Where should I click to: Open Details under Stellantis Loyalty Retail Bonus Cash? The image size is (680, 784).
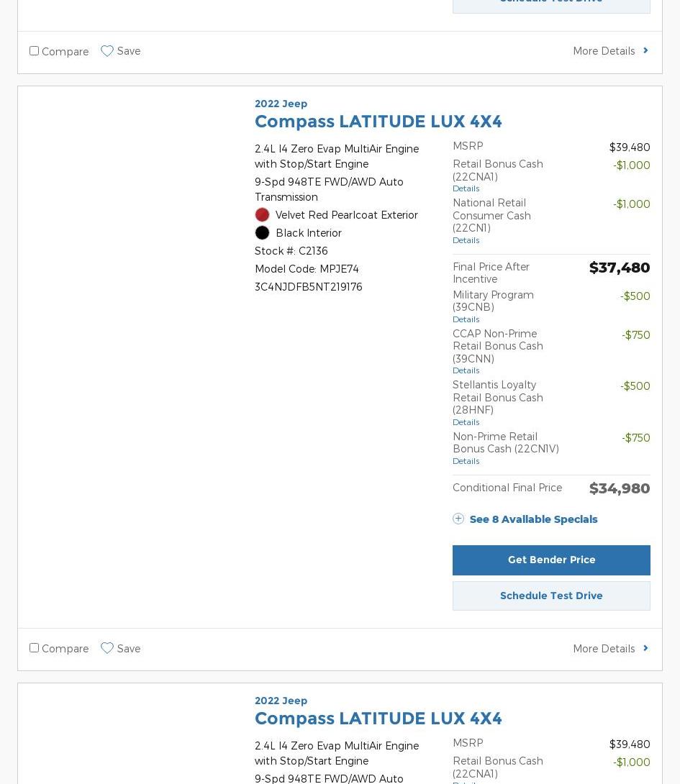pos(466,422)
